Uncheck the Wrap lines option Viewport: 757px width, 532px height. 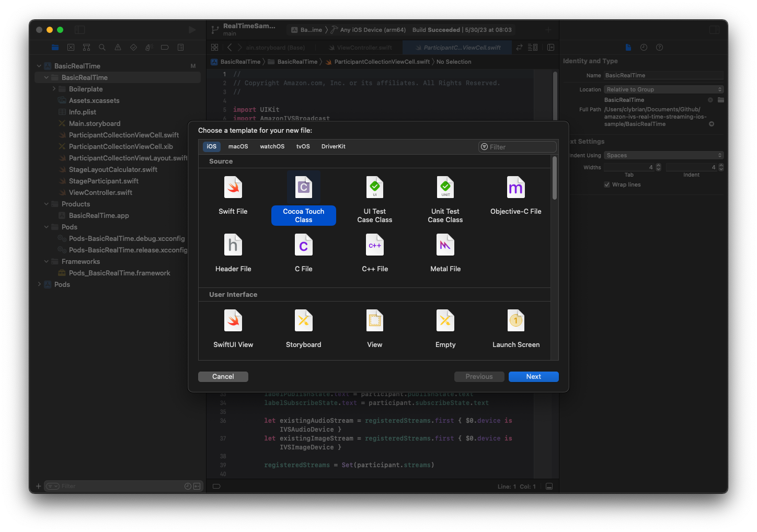click(607, 184)
